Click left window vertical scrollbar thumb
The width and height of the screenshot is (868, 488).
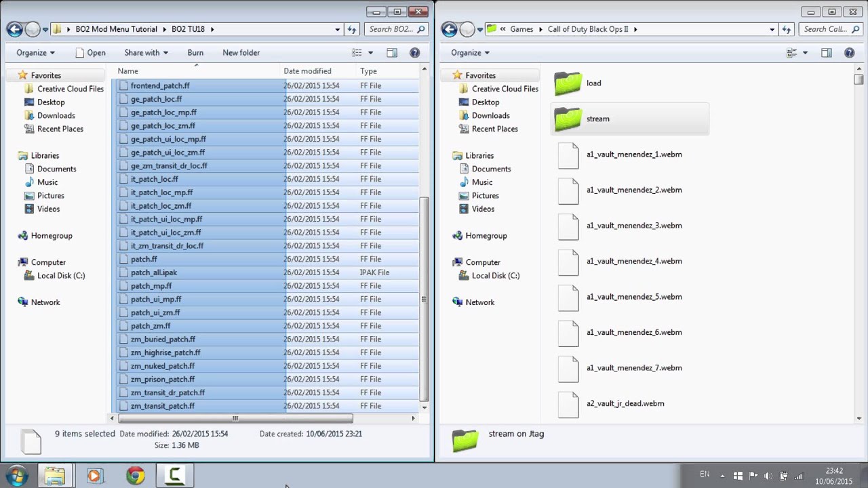pyautogui.click(x=424, y=298)
